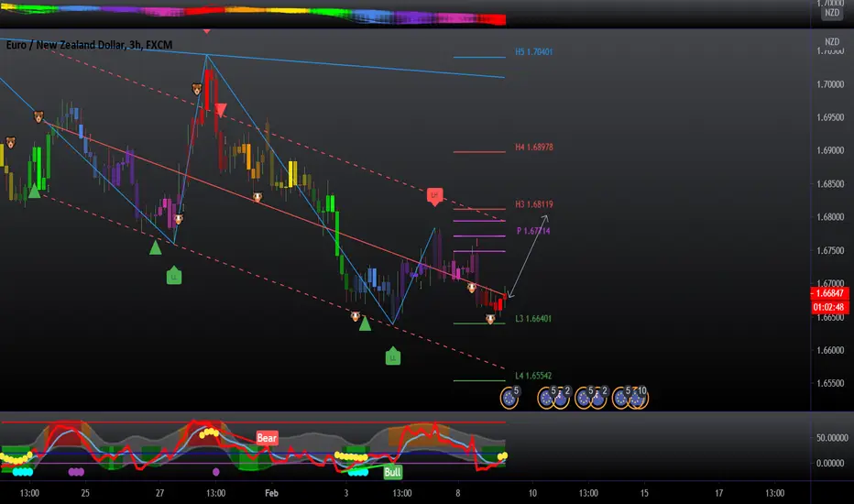
Task: Click the 17 date on time axis
Action: (719, 493)
